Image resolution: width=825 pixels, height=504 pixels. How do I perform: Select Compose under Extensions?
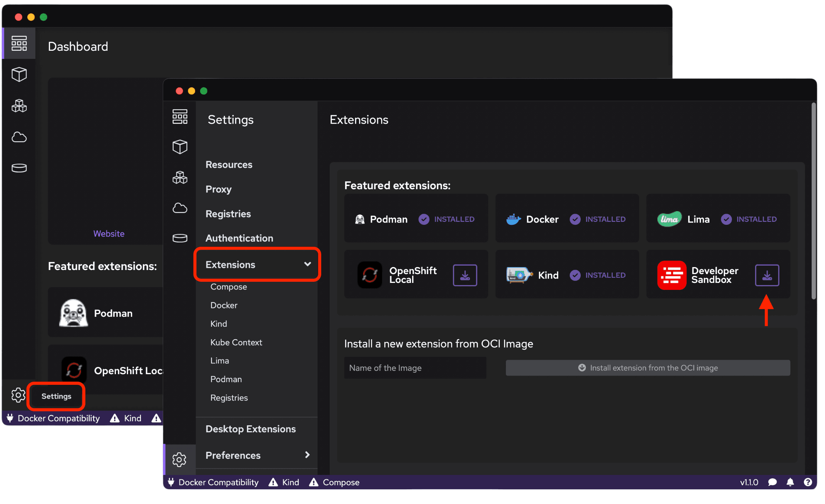point(229,287)
